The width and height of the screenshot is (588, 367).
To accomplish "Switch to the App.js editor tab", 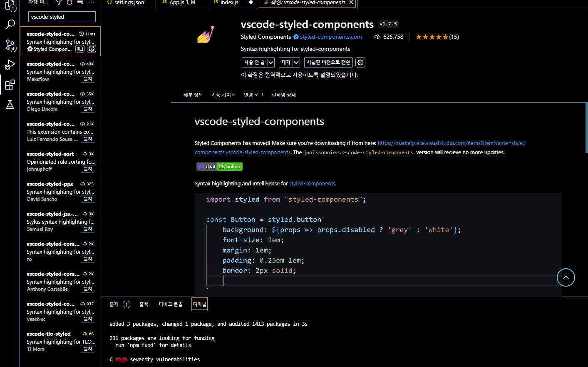I will coord(181,3).
